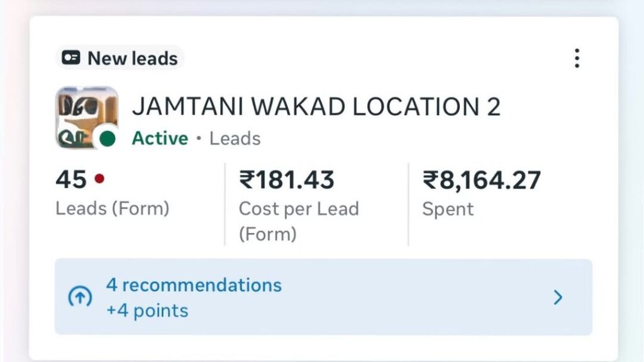Viewport: 644px width, 362px height.
Task: Click the Leads (Form) metric label
Action: 113,208
